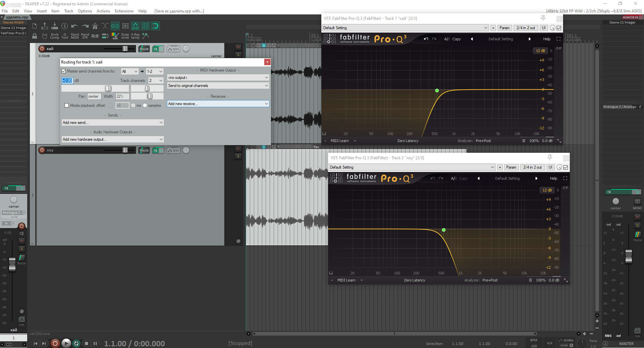Screen dimensions: 644x348
Task: Click Pro-Q 3 full screen icon for Track 1
Action: [558, 39]
